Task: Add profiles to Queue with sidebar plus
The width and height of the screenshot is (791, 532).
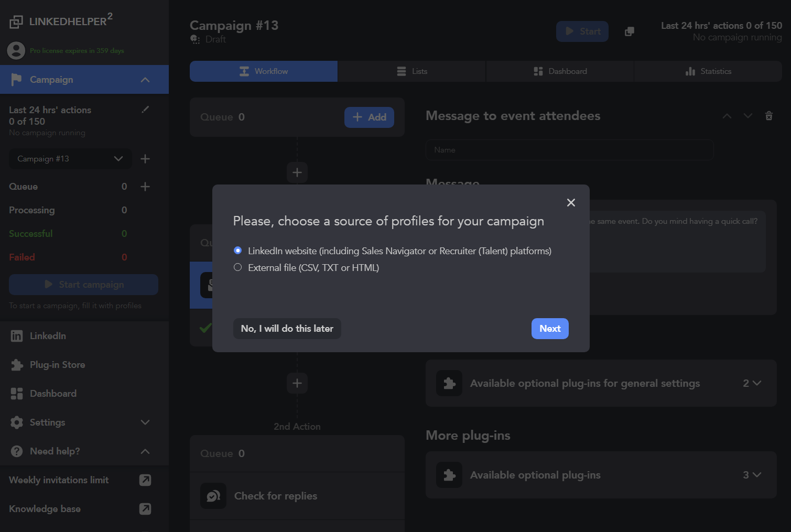Action: (145, 187)
